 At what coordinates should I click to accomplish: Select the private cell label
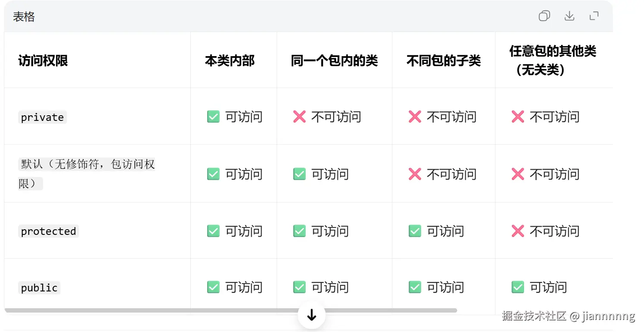coord(42,117)
